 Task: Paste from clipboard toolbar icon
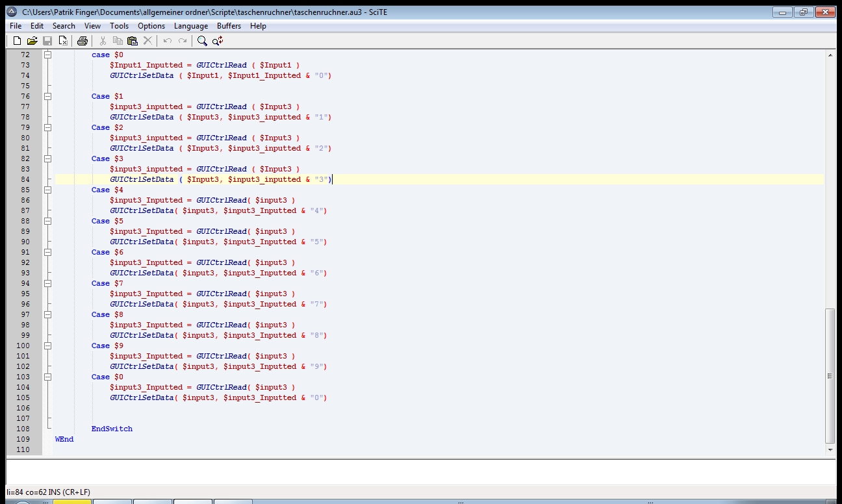pyautogui.click(x=133, y=41)
